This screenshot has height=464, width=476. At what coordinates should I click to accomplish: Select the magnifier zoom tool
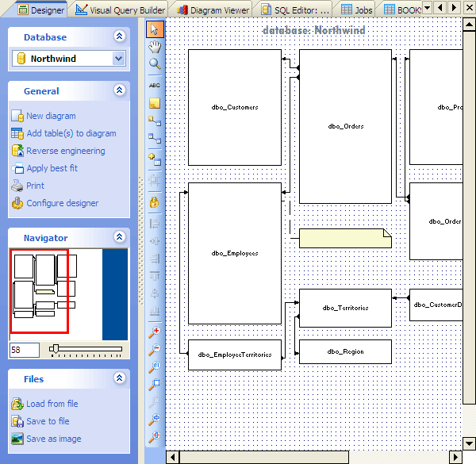pyautogui.click(x=155, y=64)
